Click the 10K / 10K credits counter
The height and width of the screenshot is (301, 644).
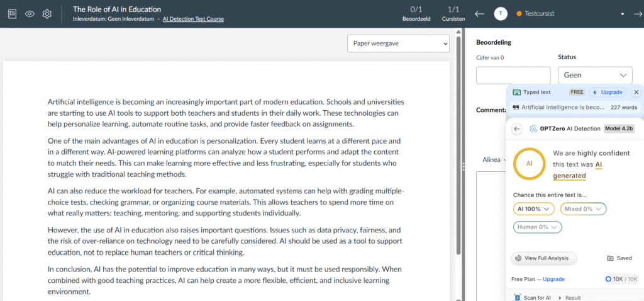621,279
